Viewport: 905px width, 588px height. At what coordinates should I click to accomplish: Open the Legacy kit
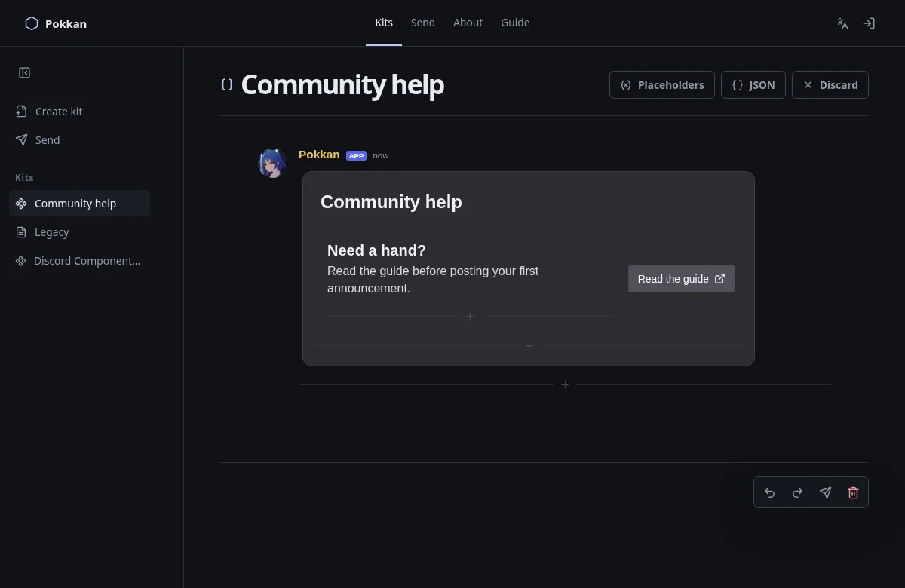pyautogui.click(x=80, y=232)
